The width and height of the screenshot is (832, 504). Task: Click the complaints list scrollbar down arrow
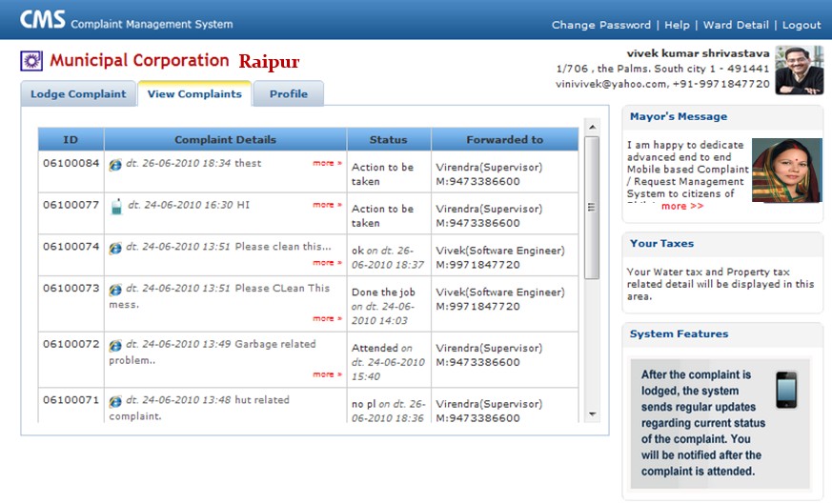click(592, 414)
